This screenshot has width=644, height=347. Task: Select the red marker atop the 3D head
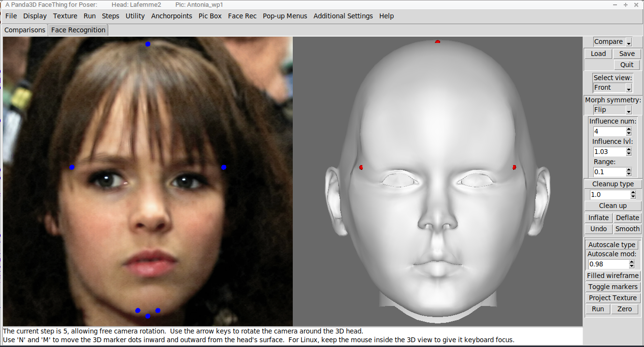point(438,42)
